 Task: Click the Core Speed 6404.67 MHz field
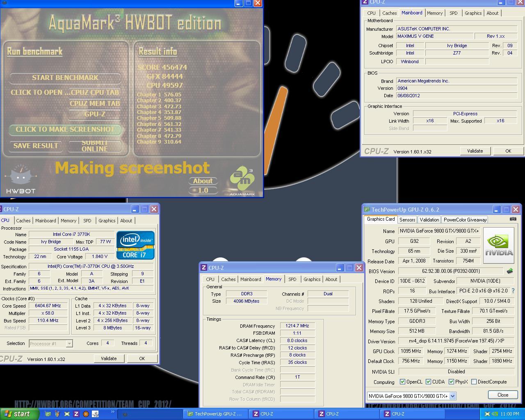click(48, 306)
